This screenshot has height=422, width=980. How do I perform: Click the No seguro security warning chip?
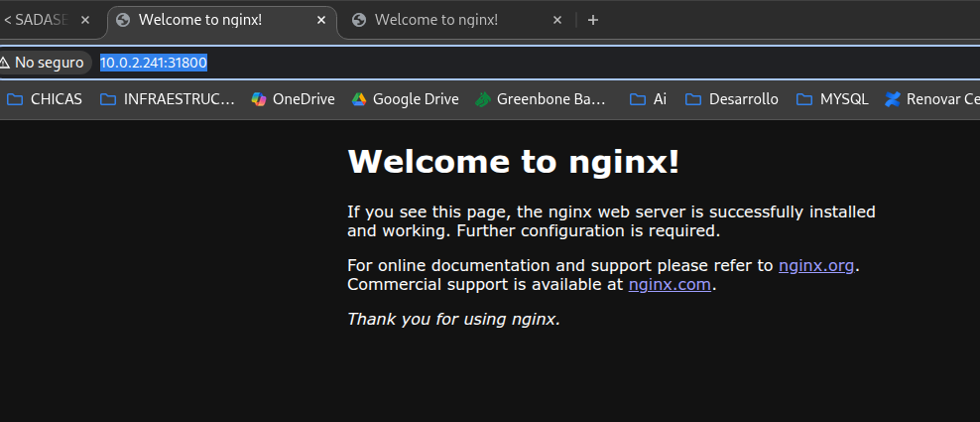(44, 63)
